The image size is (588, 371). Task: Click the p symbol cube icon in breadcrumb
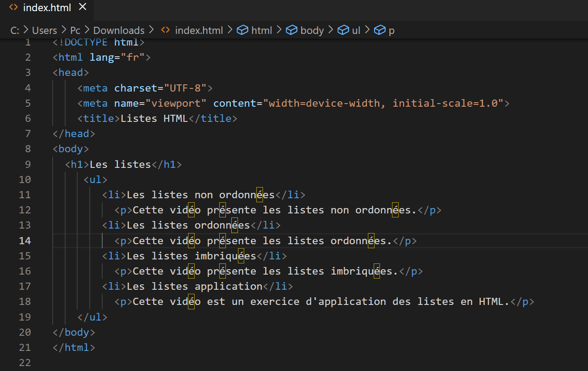(x=379, y=30)
